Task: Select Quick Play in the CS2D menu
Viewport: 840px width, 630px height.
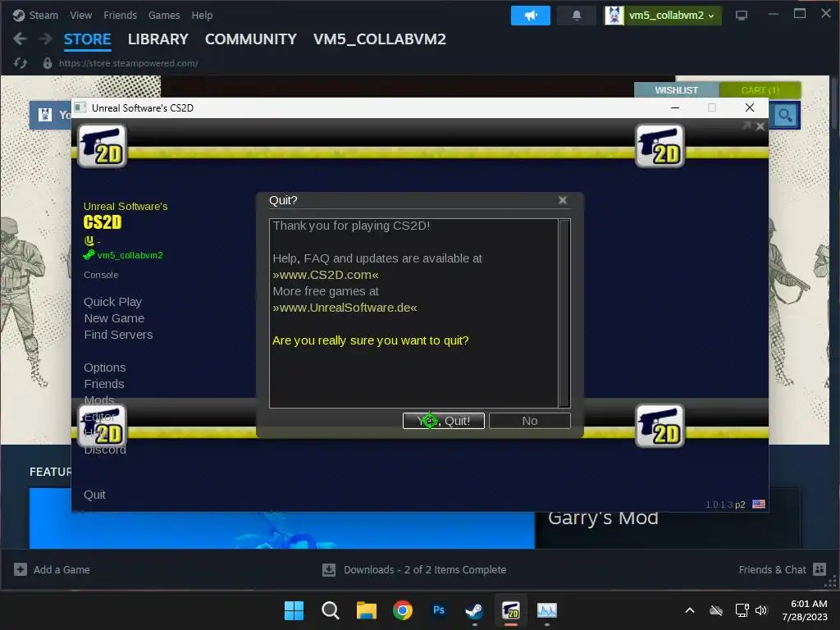Action: [x=112, y=302]
